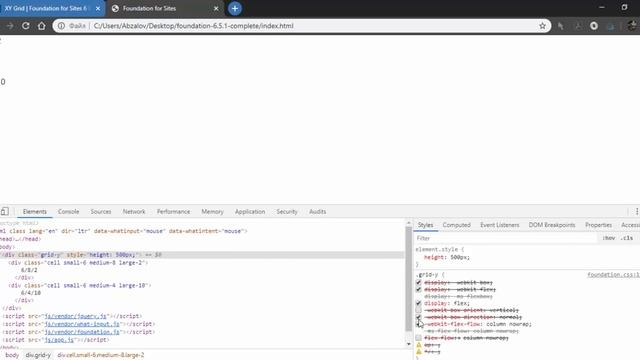Click the dark round extension icon in toolbar
The width and height of the screenshot is (640, 360).
pyautogui.click(x=594, y=26)
